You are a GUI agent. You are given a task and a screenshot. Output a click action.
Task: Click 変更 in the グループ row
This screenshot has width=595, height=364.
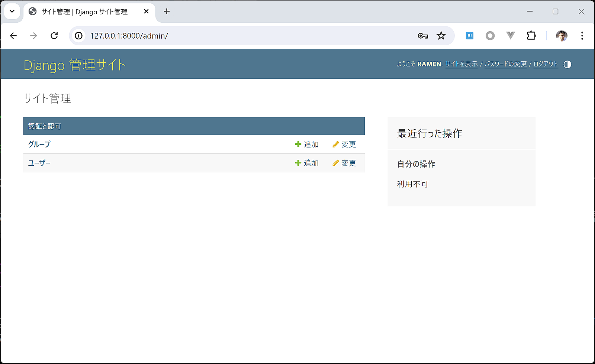(x=344, y=144)
